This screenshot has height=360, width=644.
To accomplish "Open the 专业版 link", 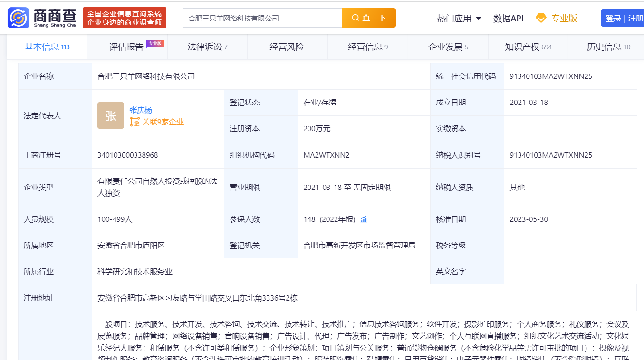I will (x=564, y=18).
